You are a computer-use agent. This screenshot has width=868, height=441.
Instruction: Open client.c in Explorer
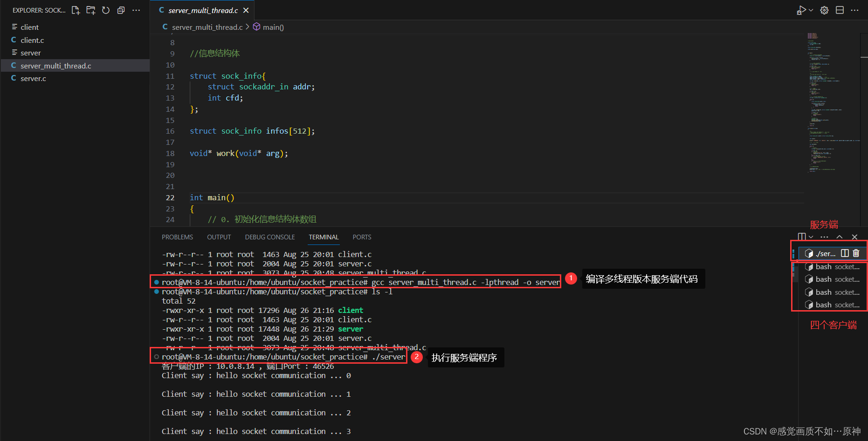[75, 40]
